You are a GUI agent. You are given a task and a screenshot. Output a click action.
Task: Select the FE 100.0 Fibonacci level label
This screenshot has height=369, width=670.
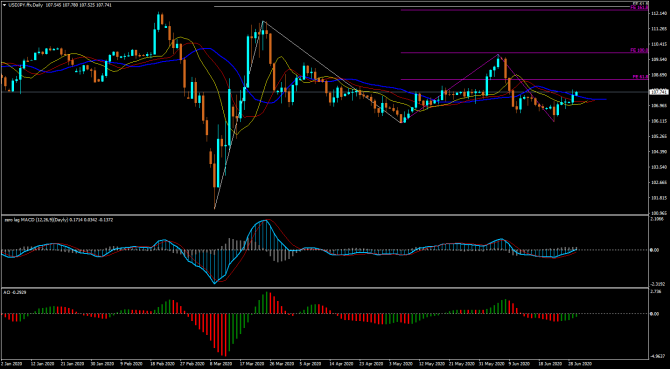point(640,50)
